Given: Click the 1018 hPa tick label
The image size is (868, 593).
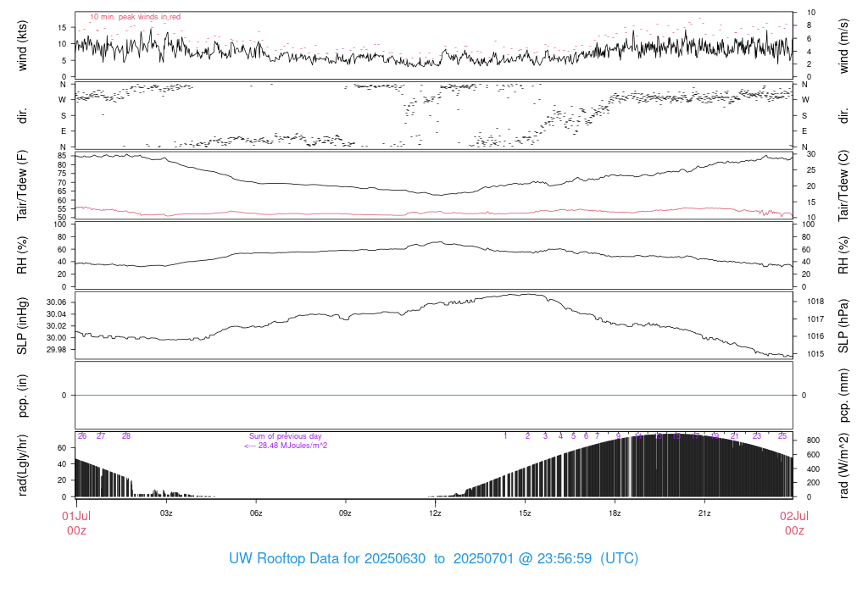Looking at the screenshot, I should pyautogui.click(x=815, y=302).
